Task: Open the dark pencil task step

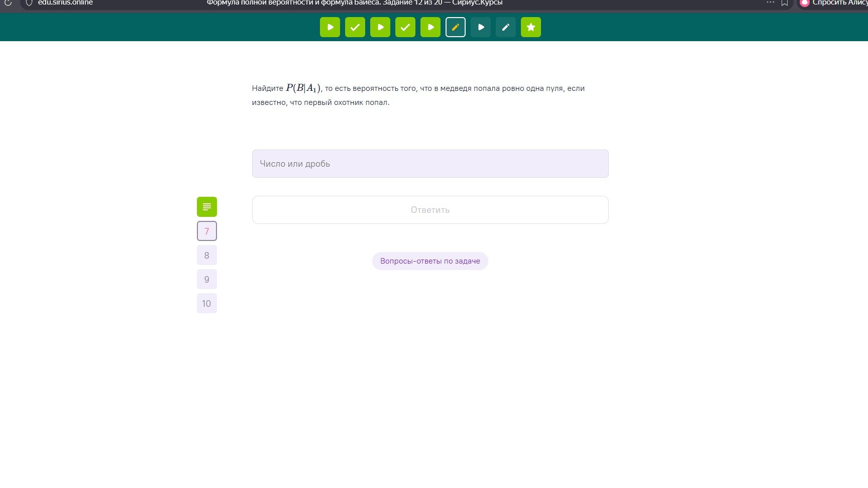Action: pyautogui.click(x=506, y=27)
